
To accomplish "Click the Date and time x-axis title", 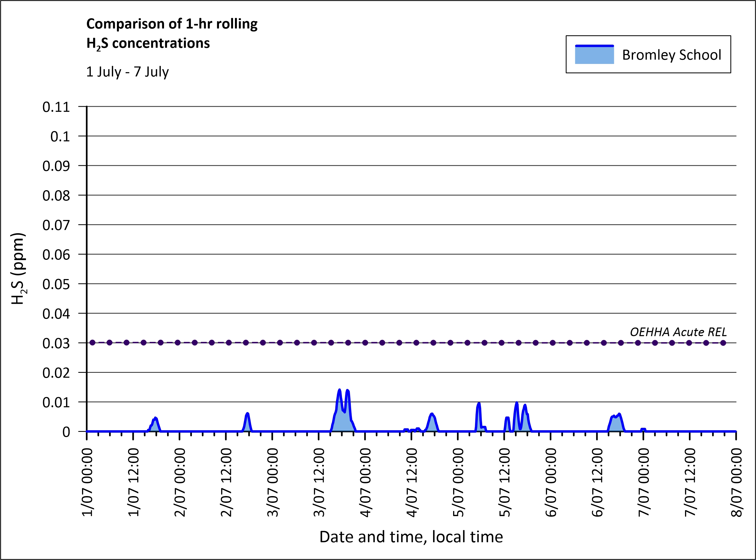I will 411,537.
